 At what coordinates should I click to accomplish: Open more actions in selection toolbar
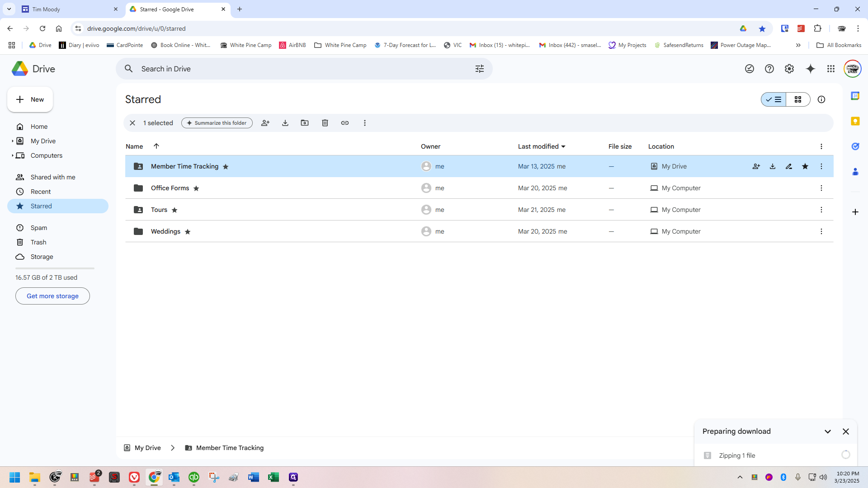(x=365, y=123)
